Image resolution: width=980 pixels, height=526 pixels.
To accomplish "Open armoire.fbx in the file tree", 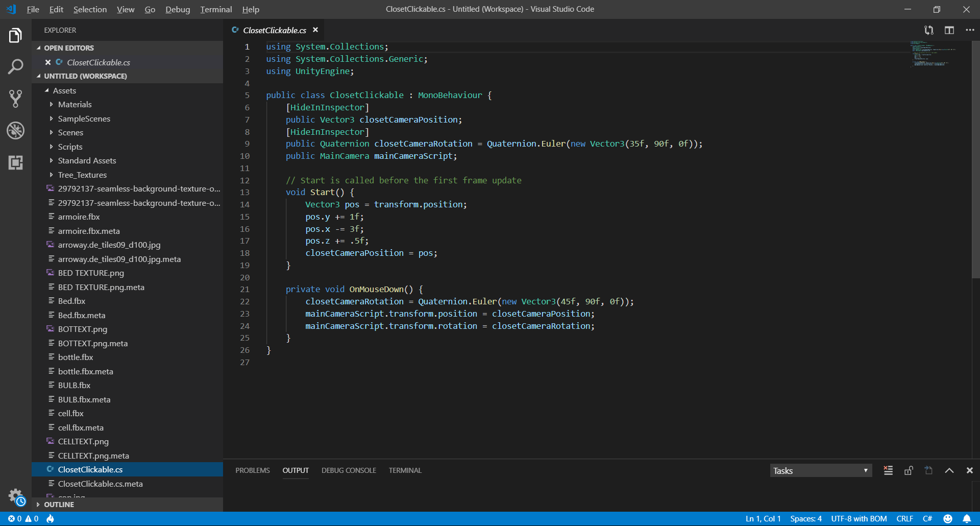I will [x=79, y=217].
